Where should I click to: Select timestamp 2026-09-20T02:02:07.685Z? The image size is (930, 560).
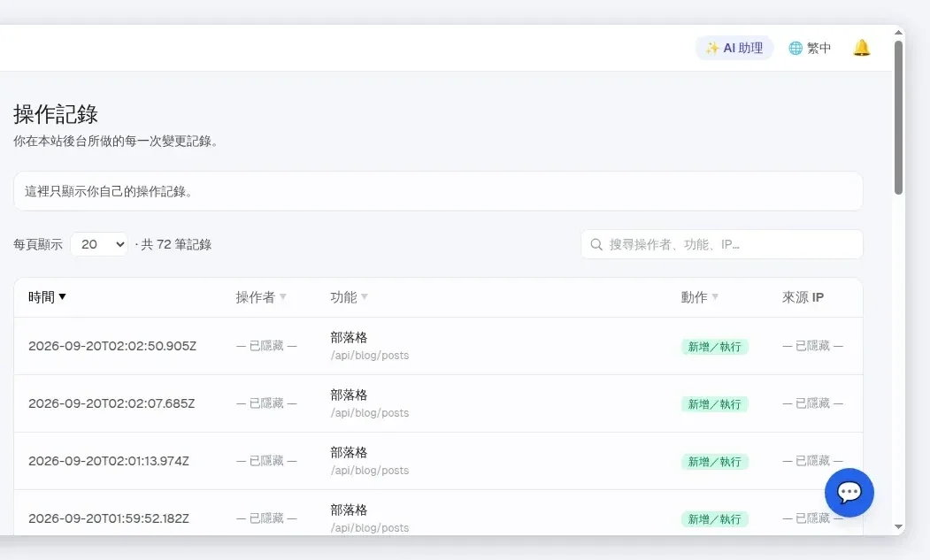pos(111,403)
